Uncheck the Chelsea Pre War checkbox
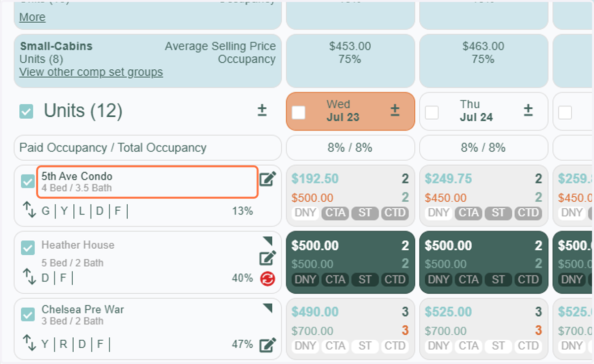This screenshot has height=364, width=594. (28, 314)
